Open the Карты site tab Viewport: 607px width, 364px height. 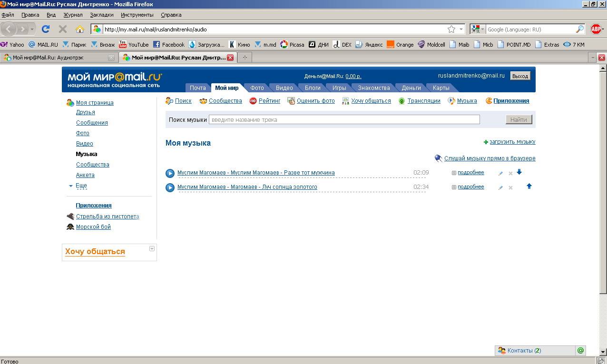[441, 88]
